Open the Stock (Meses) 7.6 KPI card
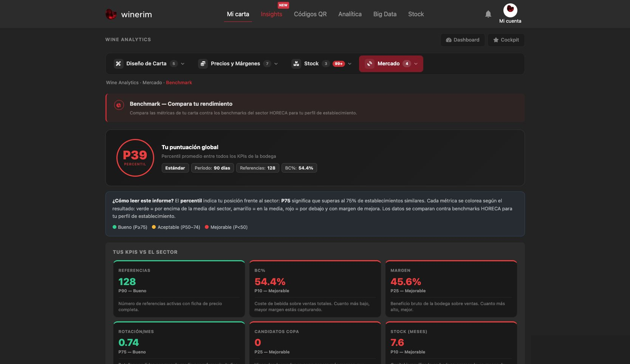The image size is (630, 364). [x=451, y=342]
